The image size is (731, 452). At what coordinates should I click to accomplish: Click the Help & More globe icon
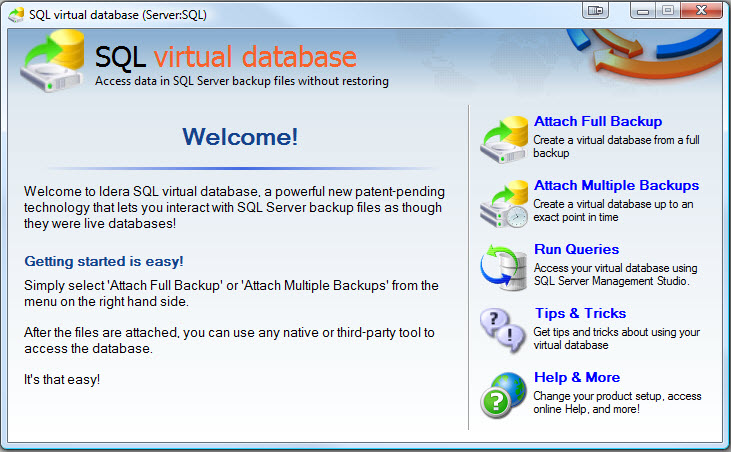click(x=503, y=395)
